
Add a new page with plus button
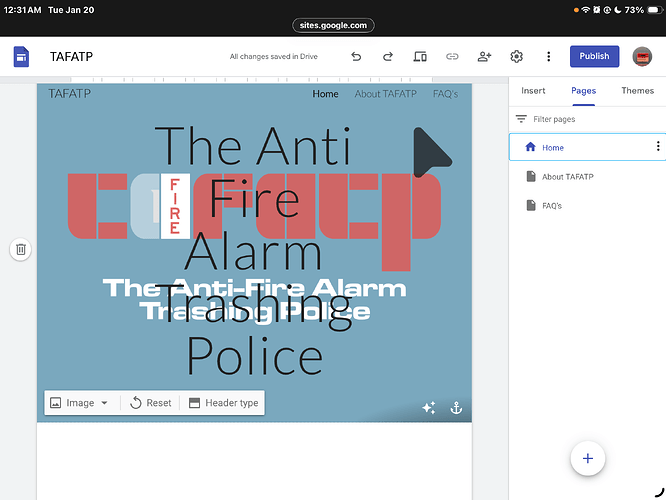[x=587, y=458]
